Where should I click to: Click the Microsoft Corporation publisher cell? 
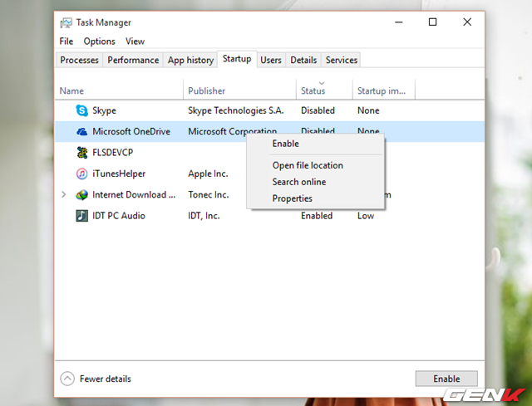[233, 130]
